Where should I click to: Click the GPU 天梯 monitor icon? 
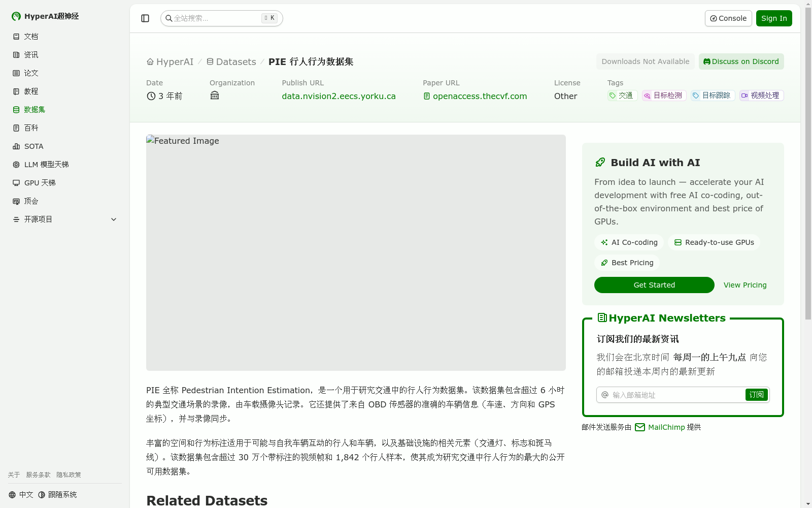pyautogui.click(x=16, y=183)
